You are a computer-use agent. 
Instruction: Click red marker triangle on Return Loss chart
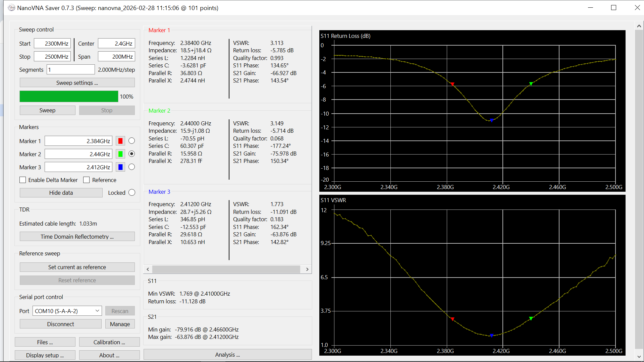point(452,84)
